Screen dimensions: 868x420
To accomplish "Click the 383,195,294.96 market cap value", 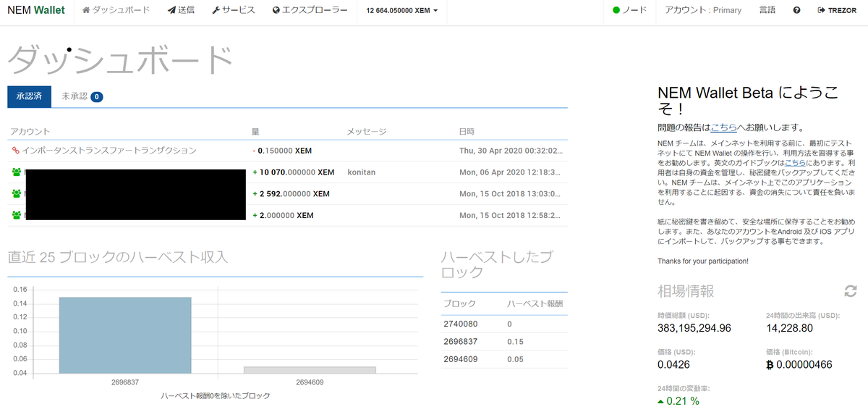I will point(694,328).
